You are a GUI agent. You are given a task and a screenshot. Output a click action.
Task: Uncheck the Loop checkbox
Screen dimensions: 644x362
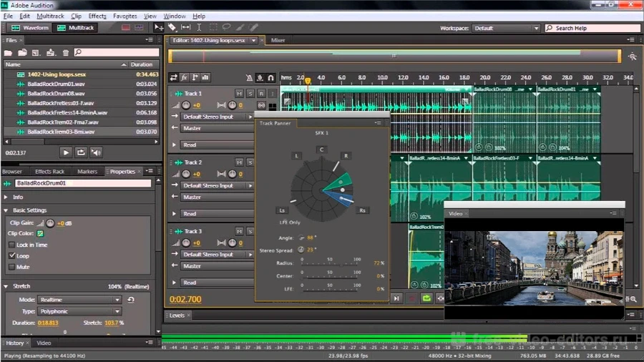12,255
